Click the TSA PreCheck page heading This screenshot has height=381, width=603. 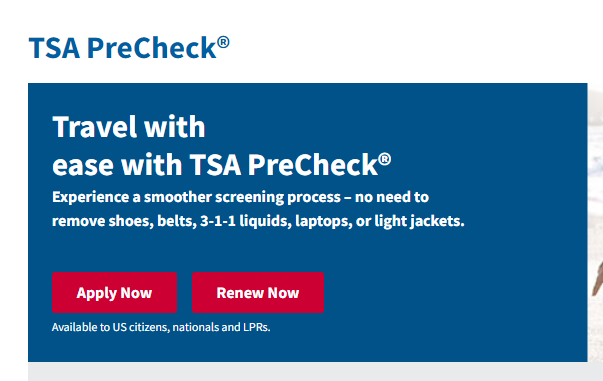tap(129, 48)
